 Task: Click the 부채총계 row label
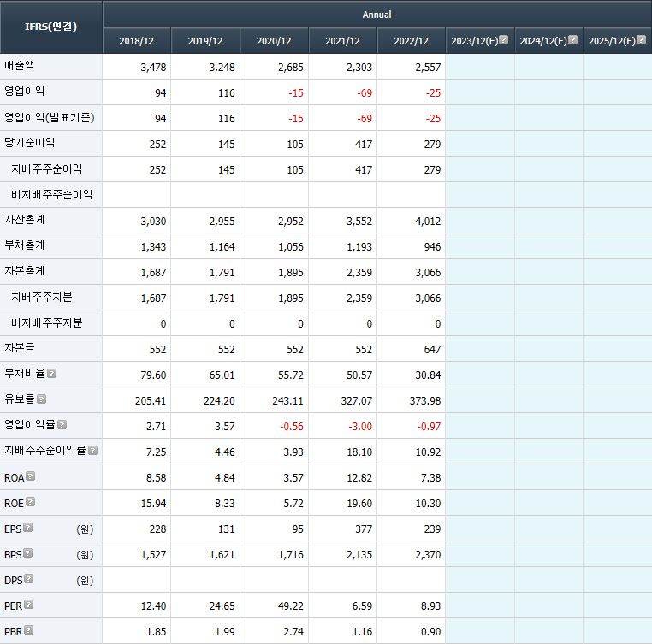(25, 245)
